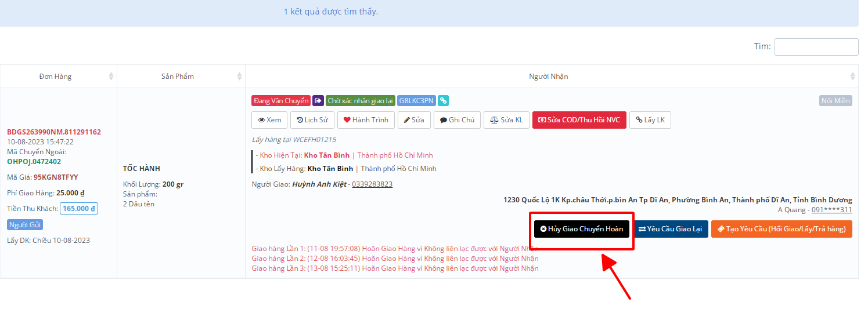868x309 pixels.
Task: Click pickup code WCEFH01215 text
Action: pos(314,140)
